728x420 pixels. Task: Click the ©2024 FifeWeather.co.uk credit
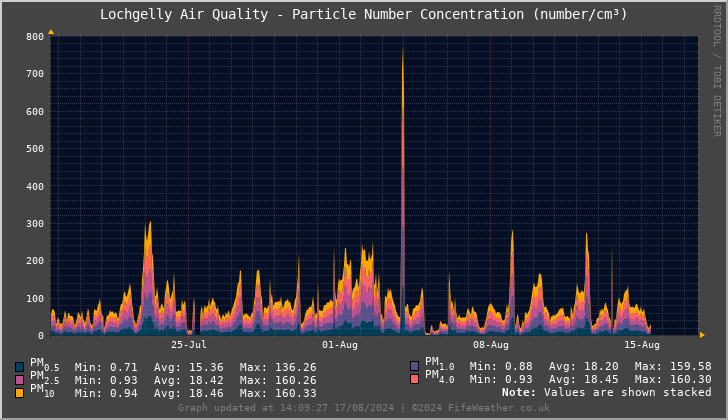pos(481,407)
